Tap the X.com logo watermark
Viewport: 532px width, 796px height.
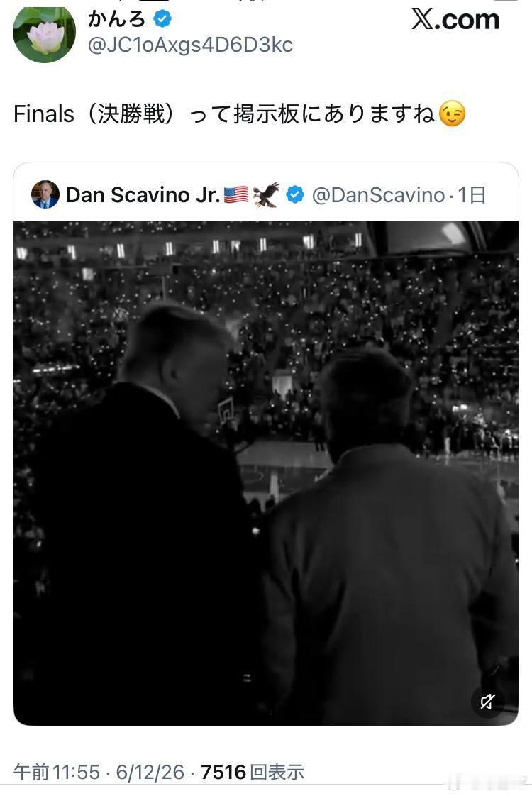point(455,20)
